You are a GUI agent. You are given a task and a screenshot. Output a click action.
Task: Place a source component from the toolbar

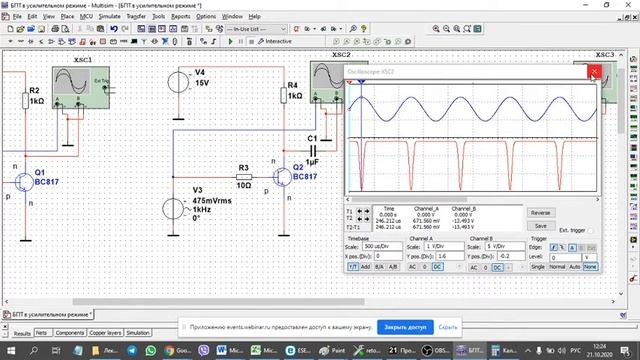pyautogui.click(x=10, y=41)
